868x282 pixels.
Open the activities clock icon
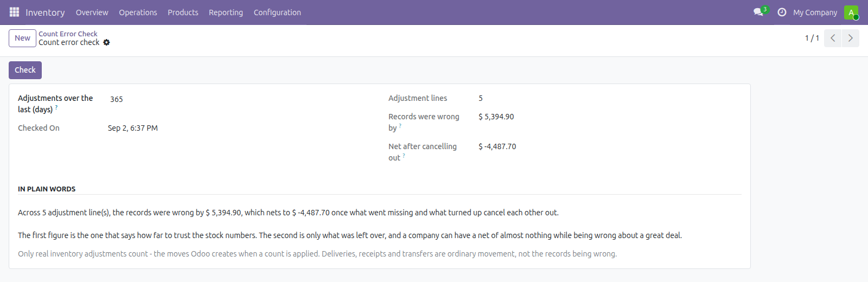point(782,12)
